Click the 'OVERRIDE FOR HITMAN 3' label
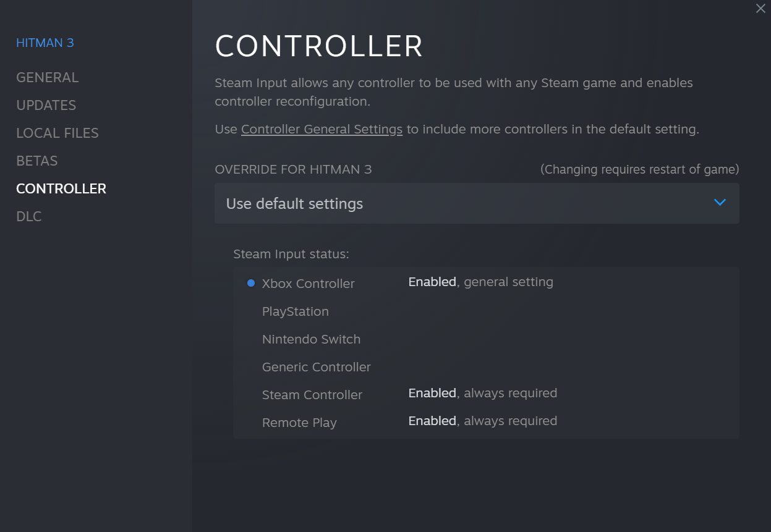 (x=293, y=169)
